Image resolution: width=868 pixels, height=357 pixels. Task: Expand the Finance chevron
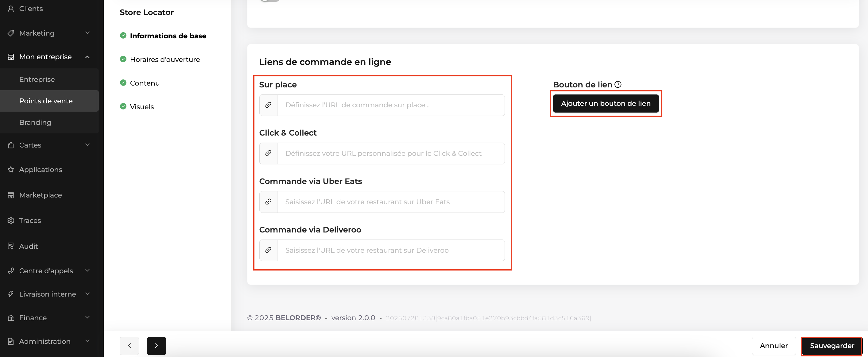coord(87,317)
